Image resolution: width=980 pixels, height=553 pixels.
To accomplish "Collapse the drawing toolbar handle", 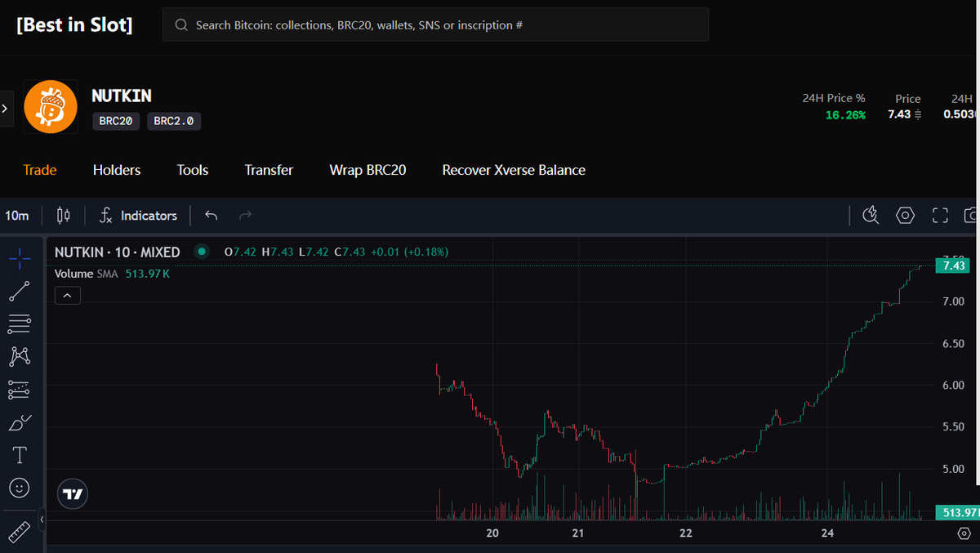I will [x=42, y=518].
